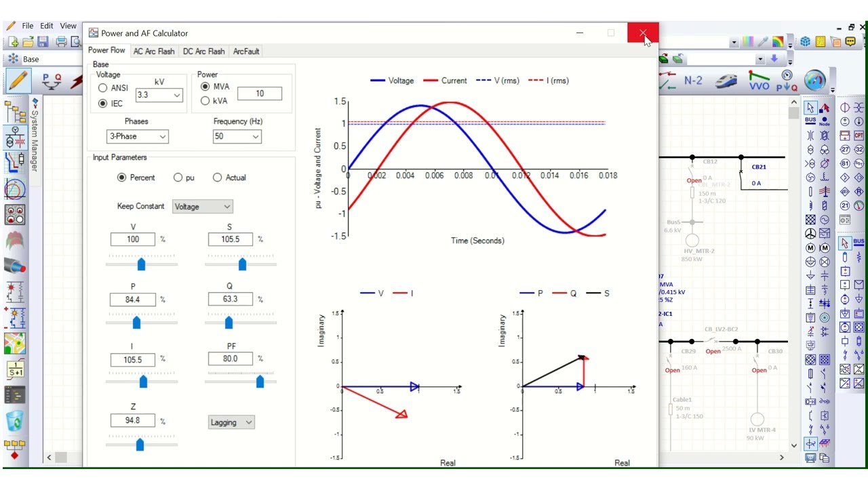Select the Node element in the palette
This screenshot has height=488, width=868.
(825, 121)
